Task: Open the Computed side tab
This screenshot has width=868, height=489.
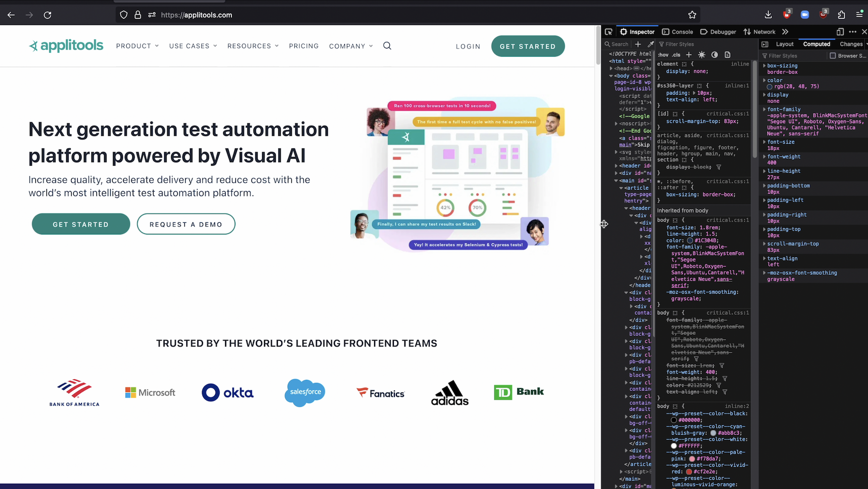Action: [x=816, y=44]
